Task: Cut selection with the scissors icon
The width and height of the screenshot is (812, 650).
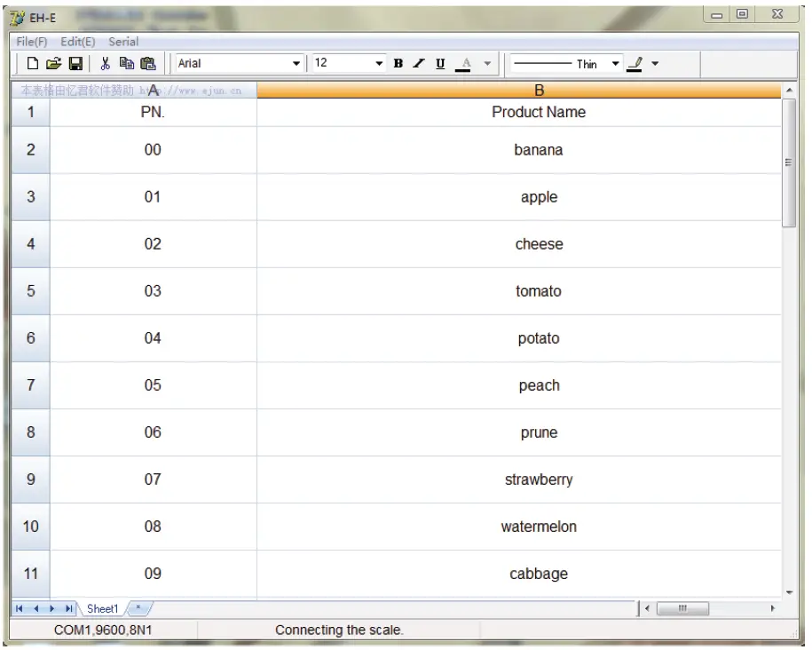Action: click(105, 64)
